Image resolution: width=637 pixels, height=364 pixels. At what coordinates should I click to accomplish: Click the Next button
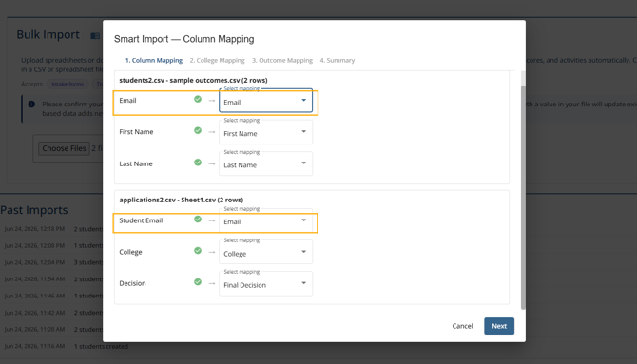click(499, 326)
